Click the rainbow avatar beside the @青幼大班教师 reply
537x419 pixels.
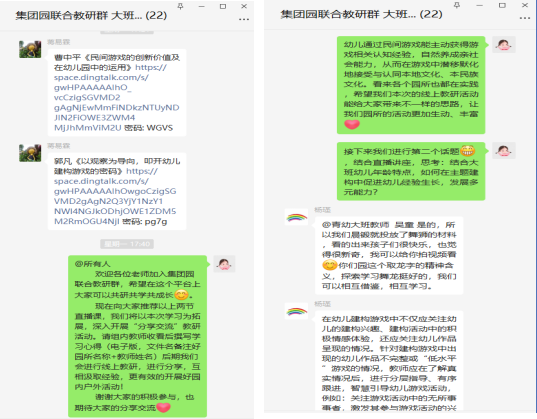click(296, 217)
